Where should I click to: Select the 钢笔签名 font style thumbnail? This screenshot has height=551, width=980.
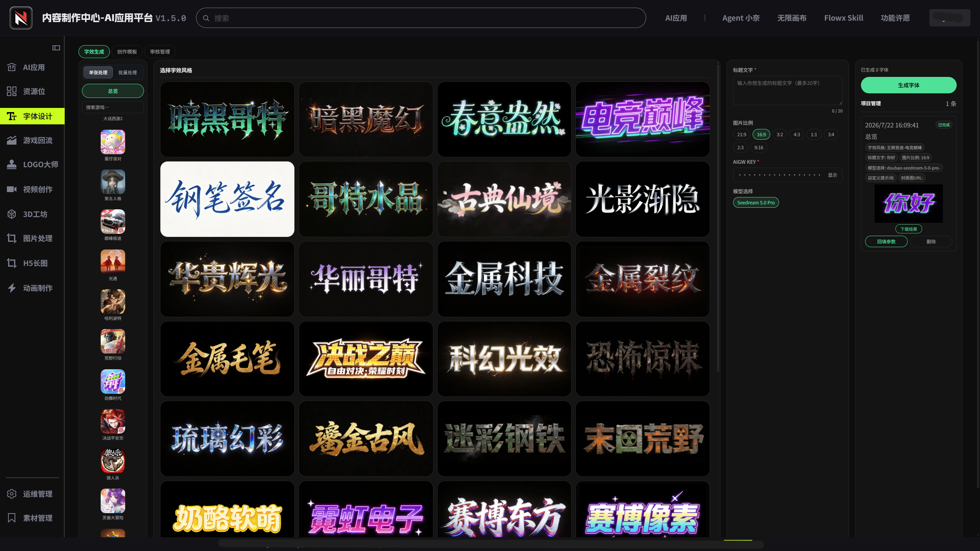click(227, 199)
